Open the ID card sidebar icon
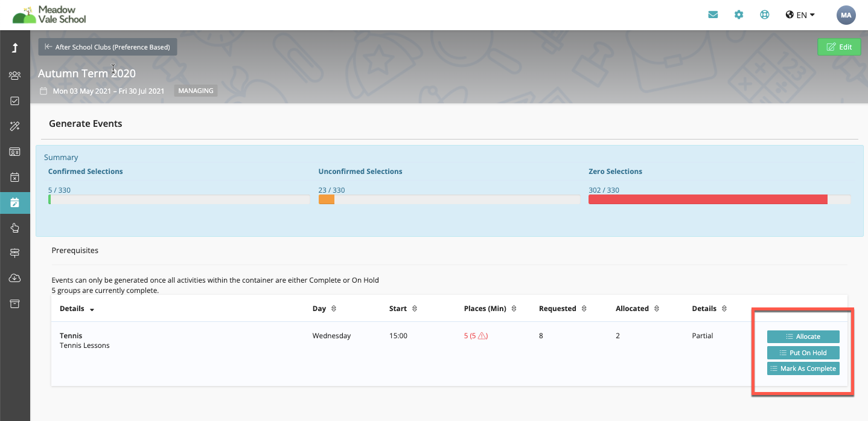The image size is (868, 421). point(15,152)
